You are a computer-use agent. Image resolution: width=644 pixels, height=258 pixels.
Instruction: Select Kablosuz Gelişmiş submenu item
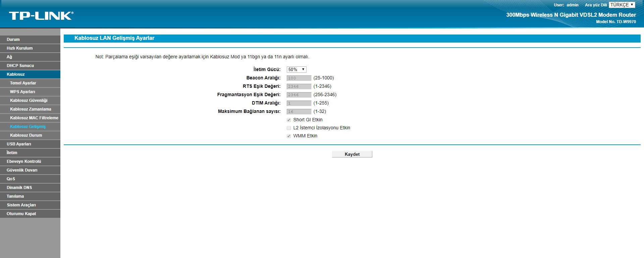point(30,127)
